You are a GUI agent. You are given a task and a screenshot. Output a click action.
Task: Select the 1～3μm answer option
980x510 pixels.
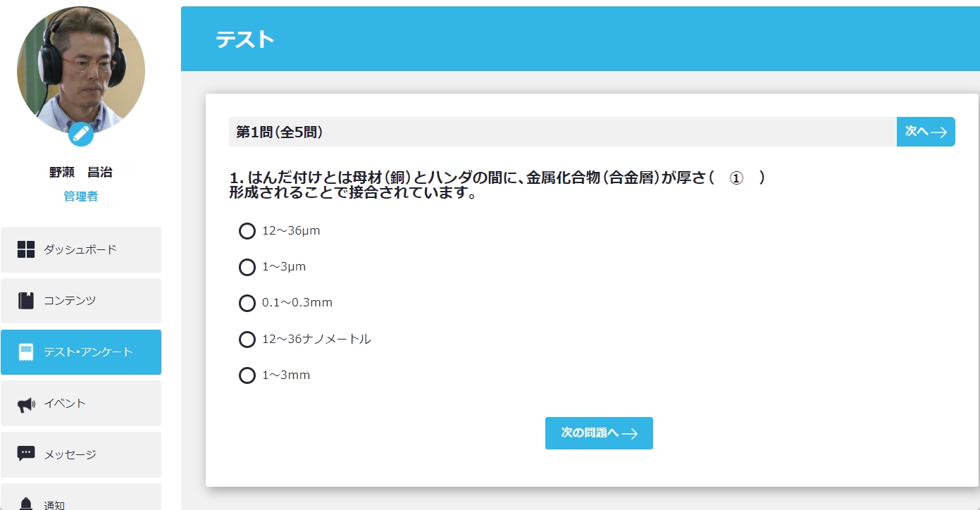pyautogui.click(x=247, y=267)
